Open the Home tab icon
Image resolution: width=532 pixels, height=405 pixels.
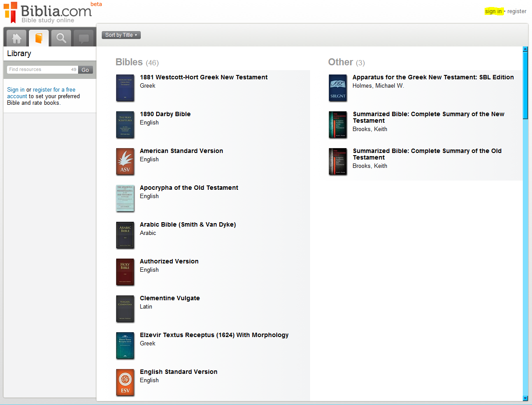(17, 38)
